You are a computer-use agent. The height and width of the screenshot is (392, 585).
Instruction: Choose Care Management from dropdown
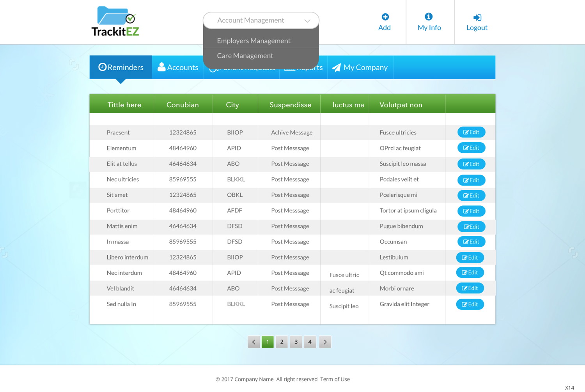point(245,56)
